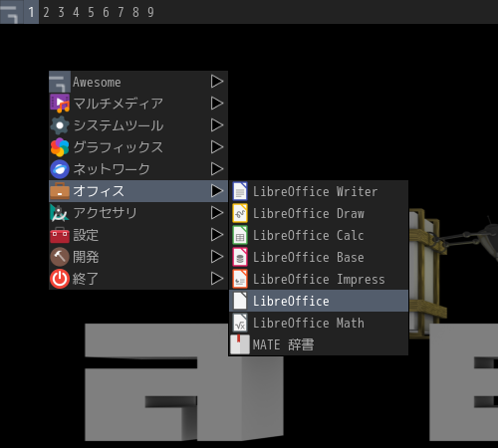Click the 設定 red toolbox icon
The width and height of the screenshot is (498, 448).
point(60,235)
